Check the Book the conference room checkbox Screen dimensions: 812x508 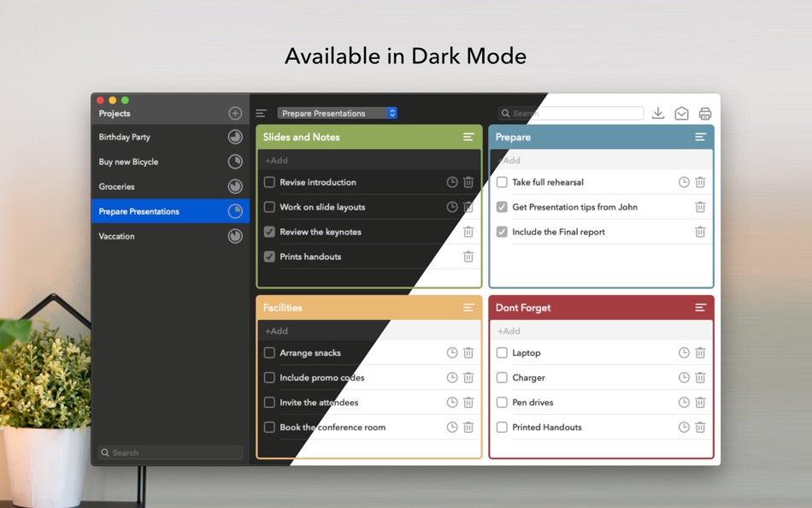pyautogui.click(x=269, y=427)
